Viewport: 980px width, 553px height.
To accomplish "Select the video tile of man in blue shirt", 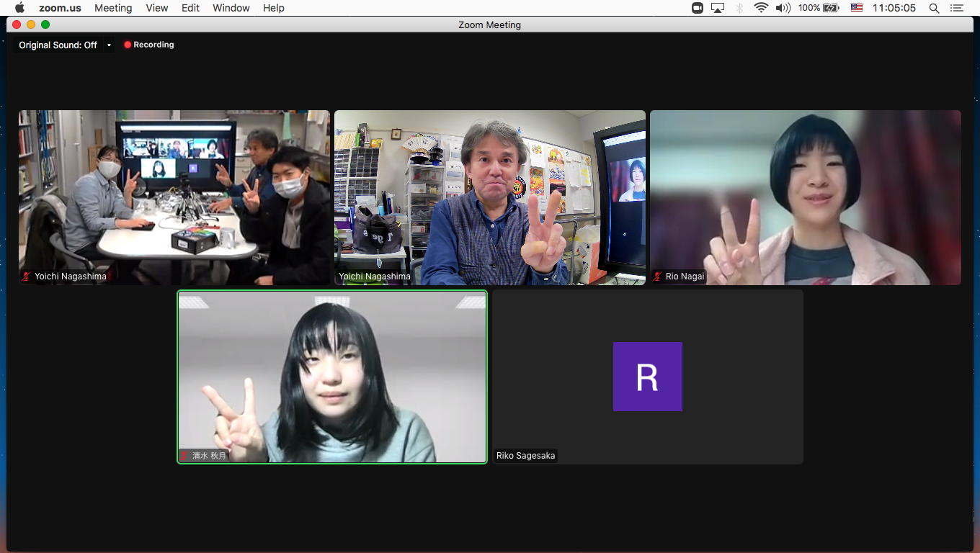I will pos(490,197).
